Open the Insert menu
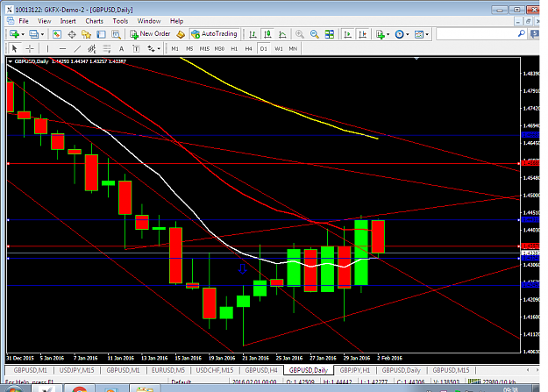This screenshot has height=392, width=548. (x=68, y=21)
